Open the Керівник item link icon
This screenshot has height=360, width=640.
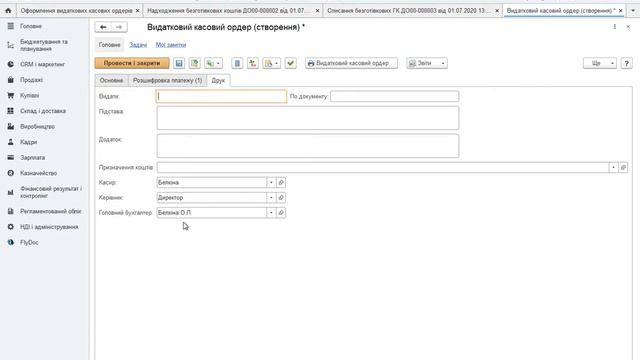point(281,198)
